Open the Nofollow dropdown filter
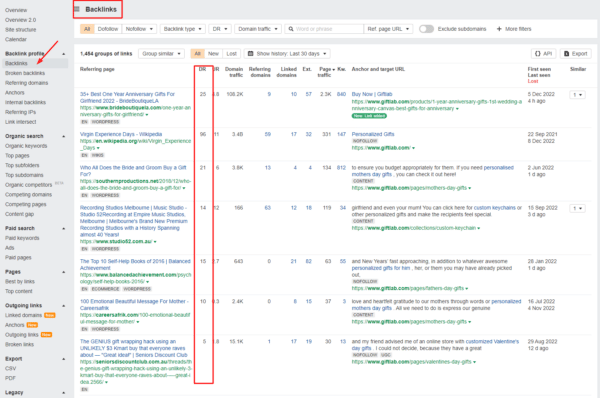 tap(139, 29)
